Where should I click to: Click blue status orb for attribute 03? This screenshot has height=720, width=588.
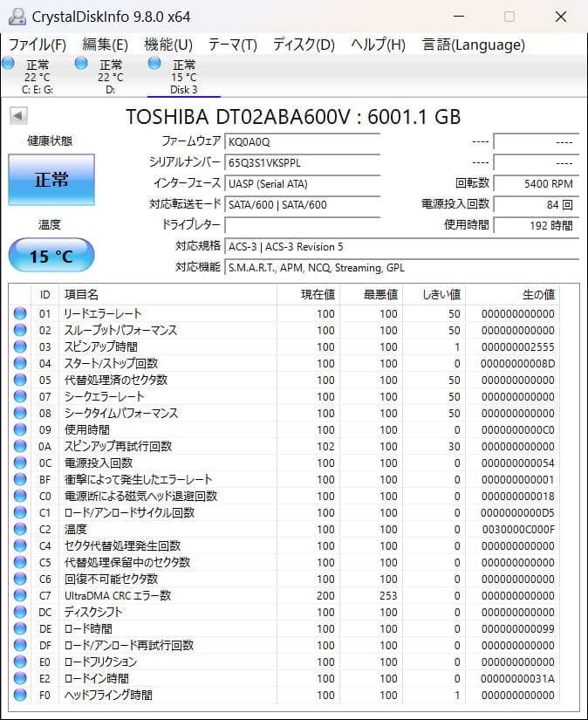pyautogui.click(x=20, y=346)
